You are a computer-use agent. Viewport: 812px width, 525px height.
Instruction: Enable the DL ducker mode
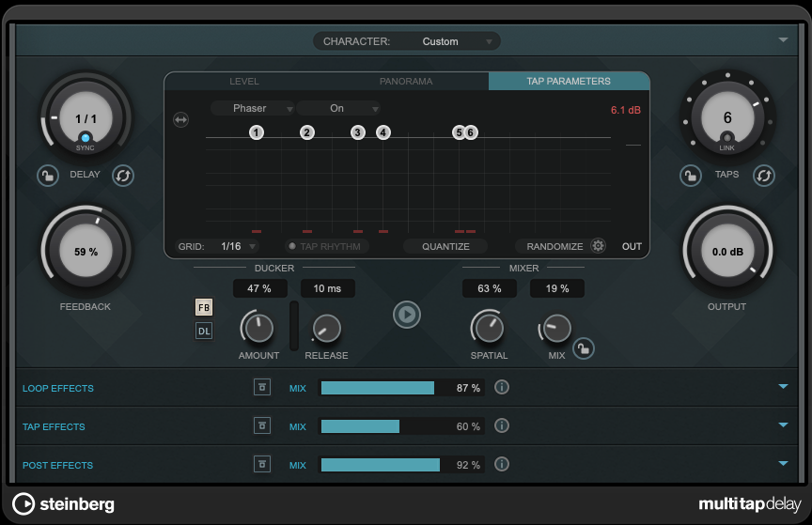pos(204,331)
